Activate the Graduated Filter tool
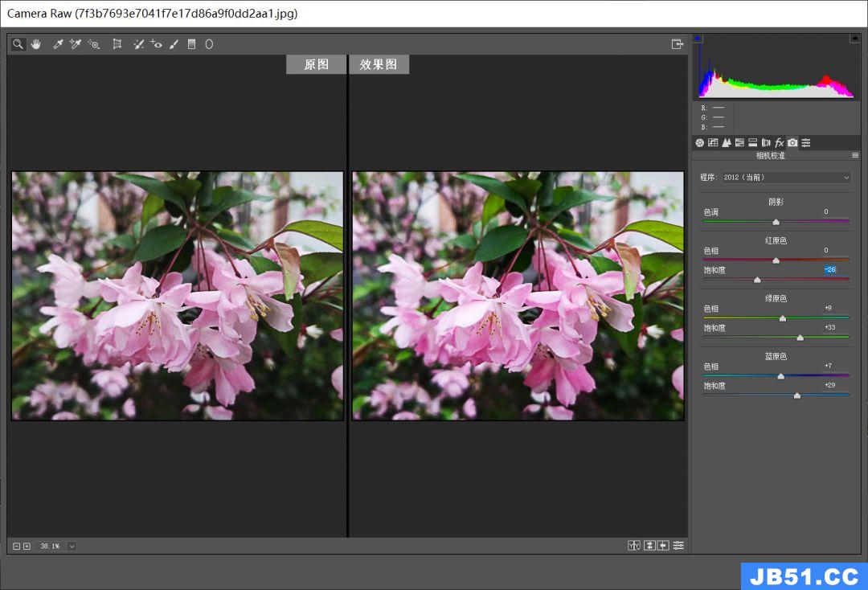868x590 pixels. pyautogui.click(x=191, y=44)
